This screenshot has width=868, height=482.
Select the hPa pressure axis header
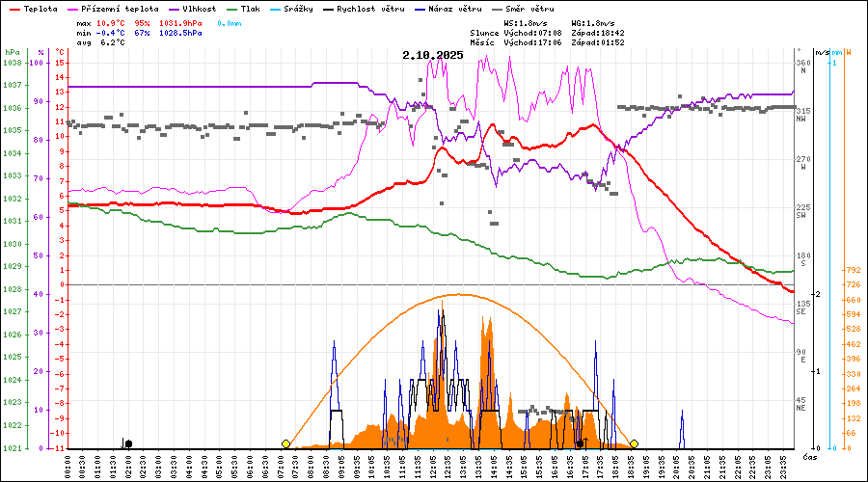click(x=12, y=52)
